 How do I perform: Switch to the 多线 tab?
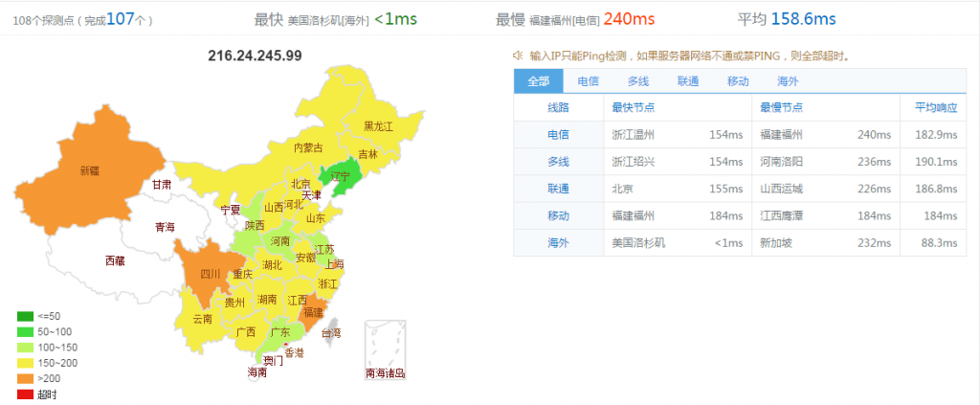click(x=638, y=81)
